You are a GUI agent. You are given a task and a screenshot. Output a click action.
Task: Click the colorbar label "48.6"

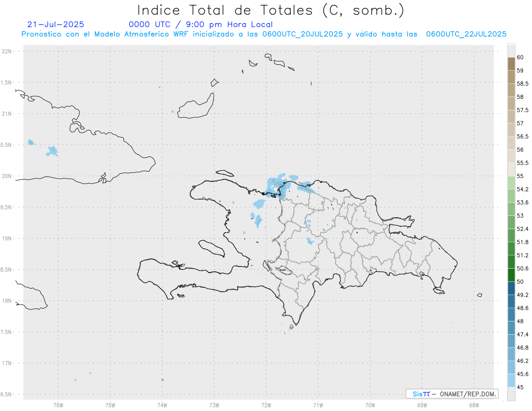[x=522, y=308]
